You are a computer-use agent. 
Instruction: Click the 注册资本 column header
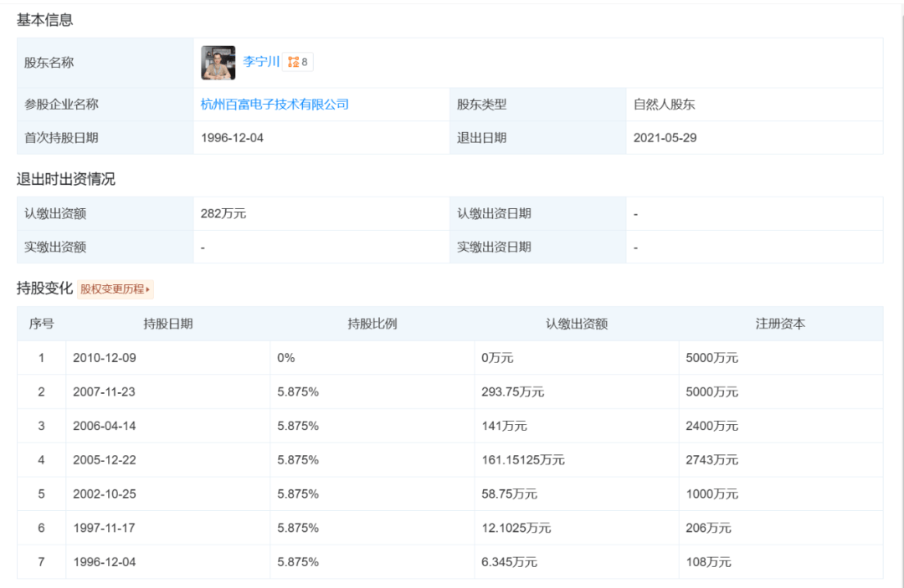[780, 324]
